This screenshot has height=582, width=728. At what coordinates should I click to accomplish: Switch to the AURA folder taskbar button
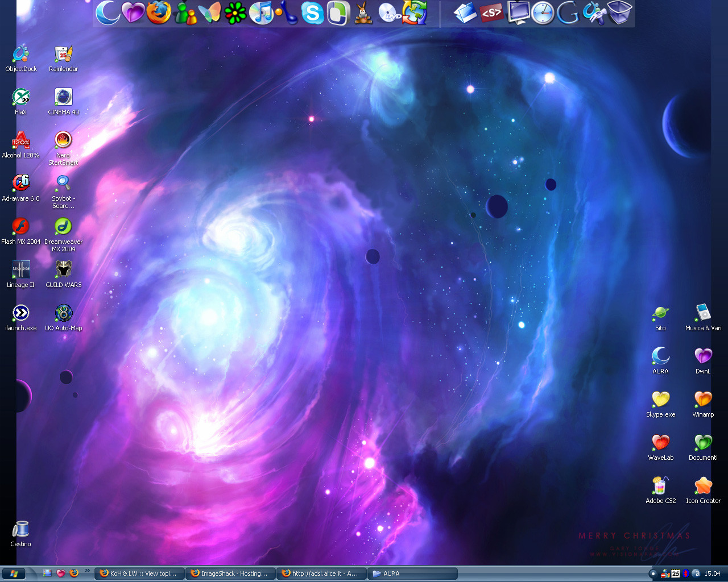coord(413,573)
